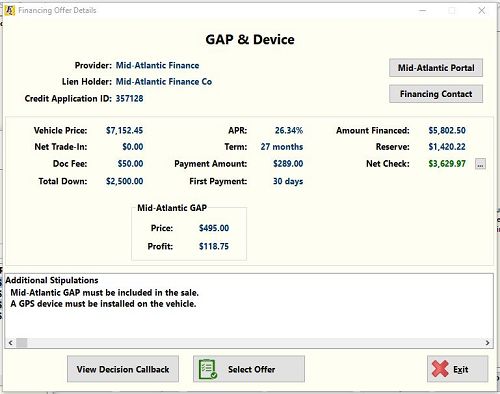Image resolution: width=500 pixels, height=394 pixels.
Task: Click the First Payment value 30 days
Action: tap(288, 181)
